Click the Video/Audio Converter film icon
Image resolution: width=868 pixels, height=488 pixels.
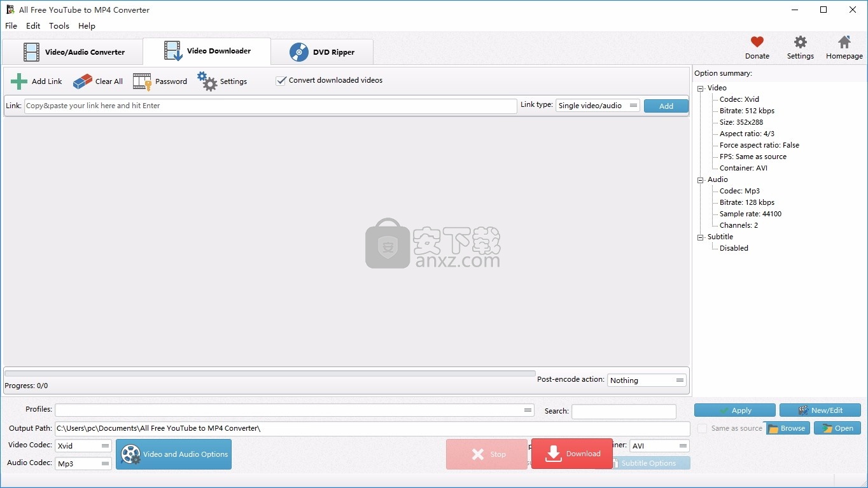(x=31, y=52)
